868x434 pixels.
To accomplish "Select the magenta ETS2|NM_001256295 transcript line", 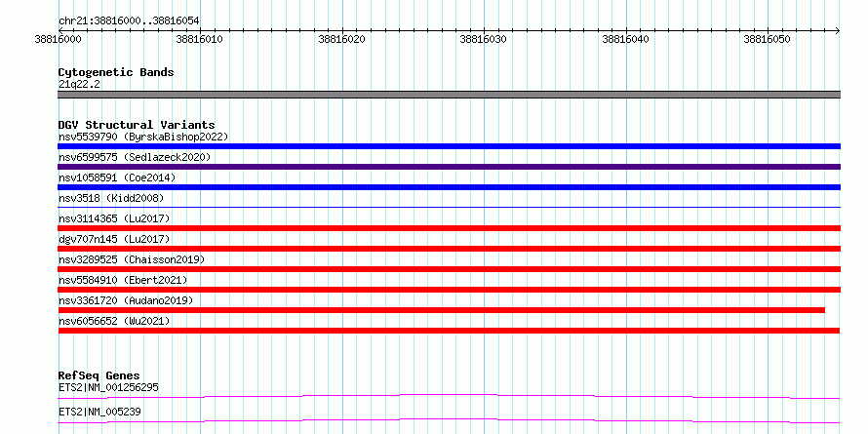I will 449,396.
